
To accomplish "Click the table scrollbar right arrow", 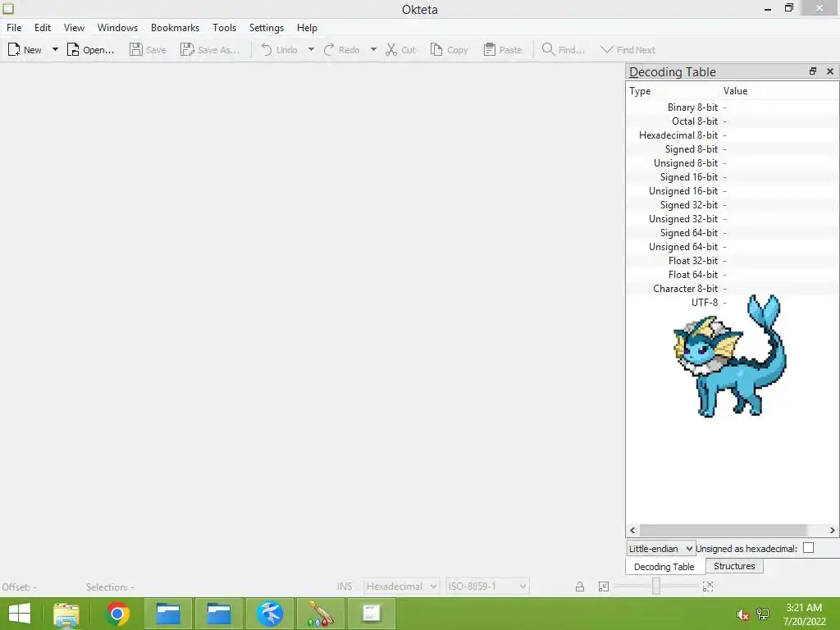I will [x=832, y=531].
